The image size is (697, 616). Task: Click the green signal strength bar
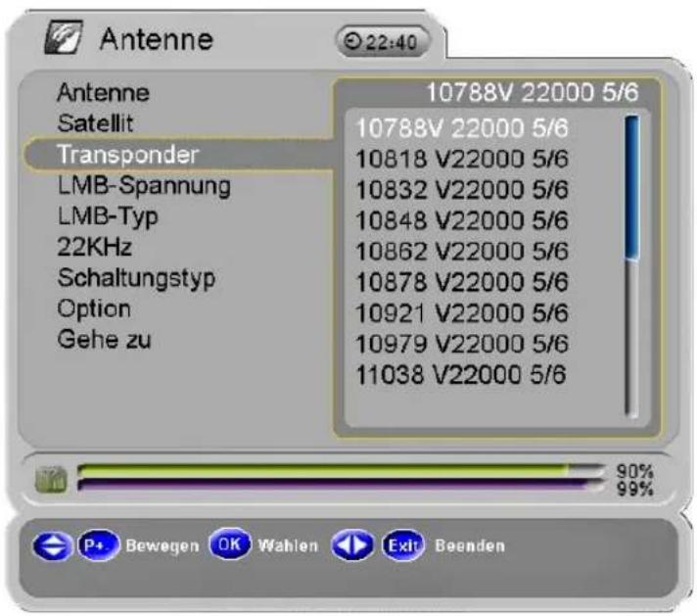pyautogui.click(x=322, y=470)
